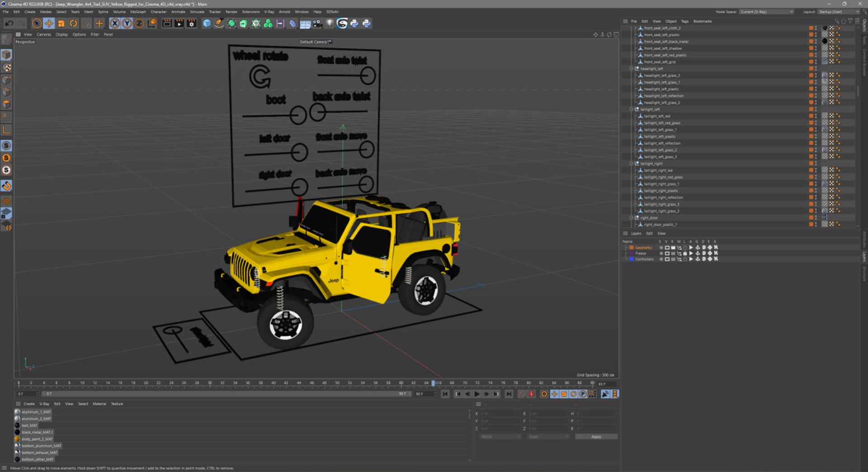868x472 pixels.
Task: Click Render to Picture Viewer icon
Action: point(179,24)
